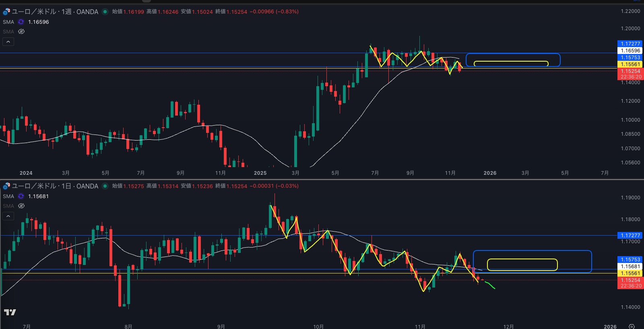Click the ユーロ/米ドル 1日 OANDA symbol title
This screenshot has width=644, height=329.
coord(55,186)
